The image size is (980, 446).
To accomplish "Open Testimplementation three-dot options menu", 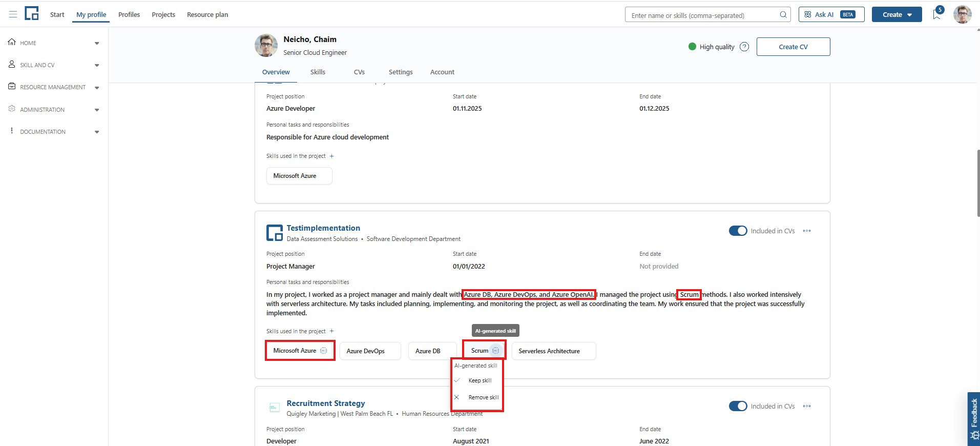I will click(x=807, y=231).
